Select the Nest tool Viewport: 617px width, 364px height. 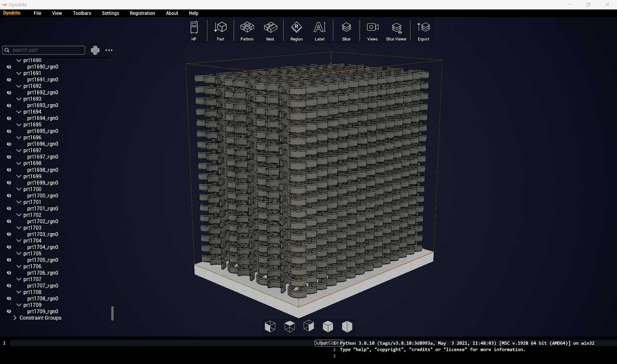coord(270,30)
